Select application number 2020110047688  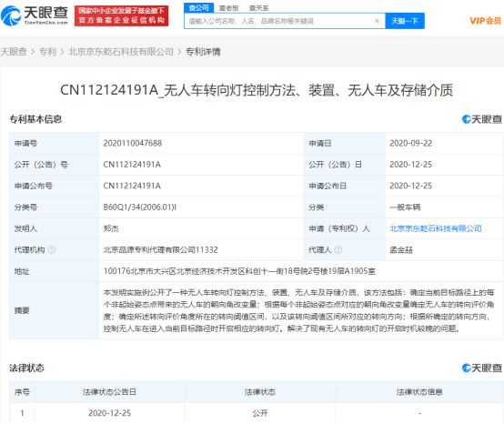[133, 143]
